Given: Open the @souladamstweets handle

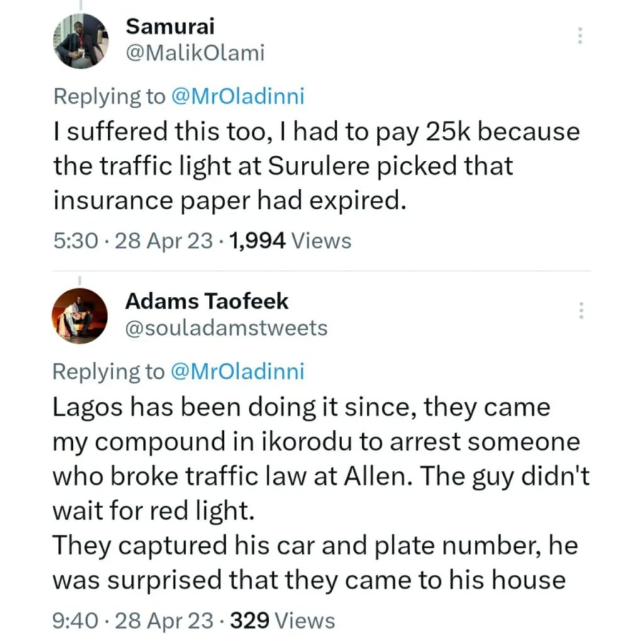Looking at the screenshot, I should (226, 328).
